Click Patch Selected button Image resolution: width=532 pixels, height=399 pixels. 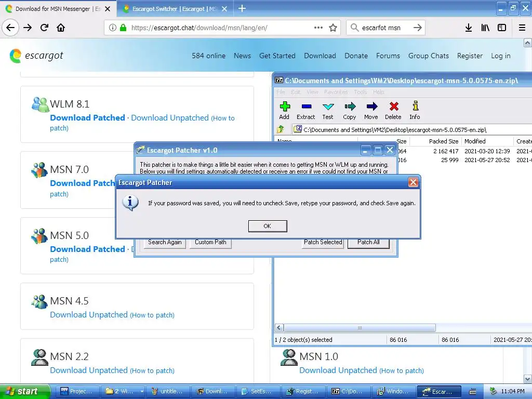[323, 242]
